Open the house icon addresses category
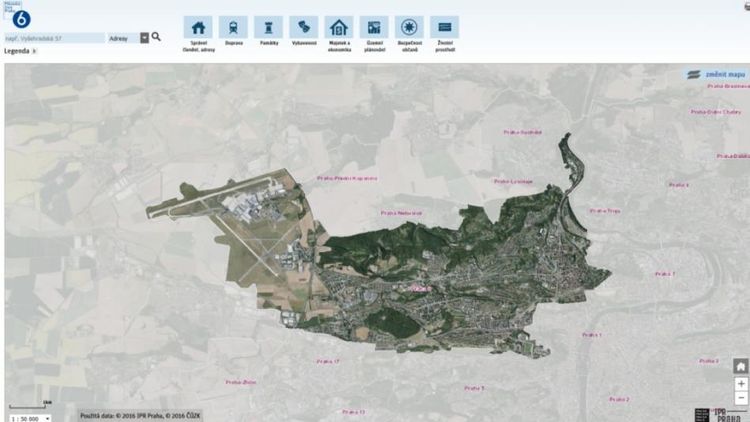 click(x=198, y=27)
